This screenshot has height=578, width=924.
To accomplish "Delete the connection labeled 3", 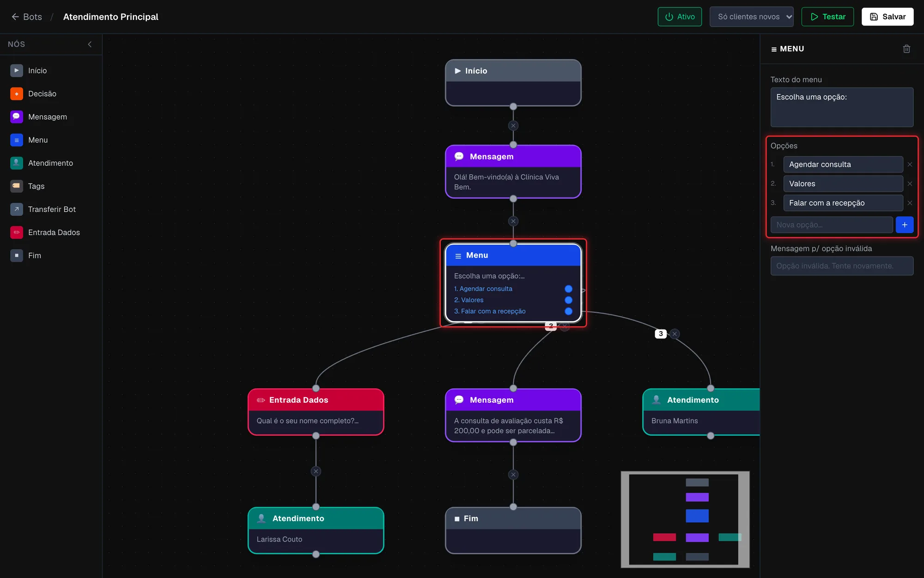I will pos(675,334).
